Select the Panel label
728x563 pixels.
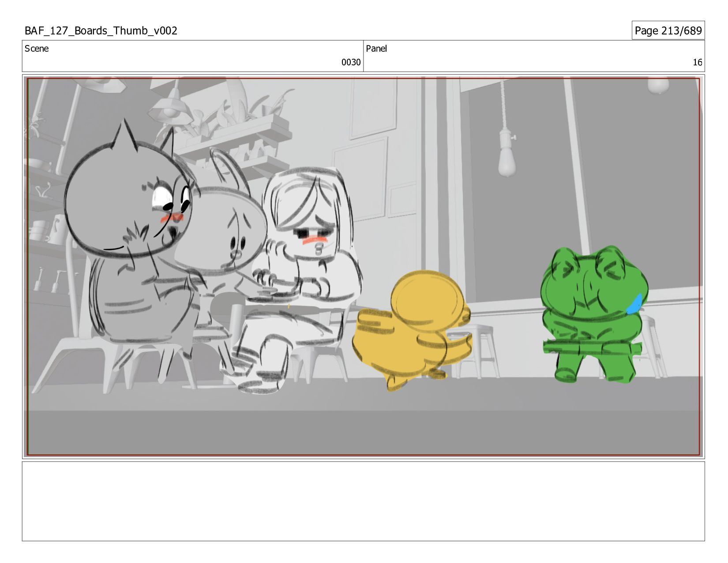click(x=376, y=49)
